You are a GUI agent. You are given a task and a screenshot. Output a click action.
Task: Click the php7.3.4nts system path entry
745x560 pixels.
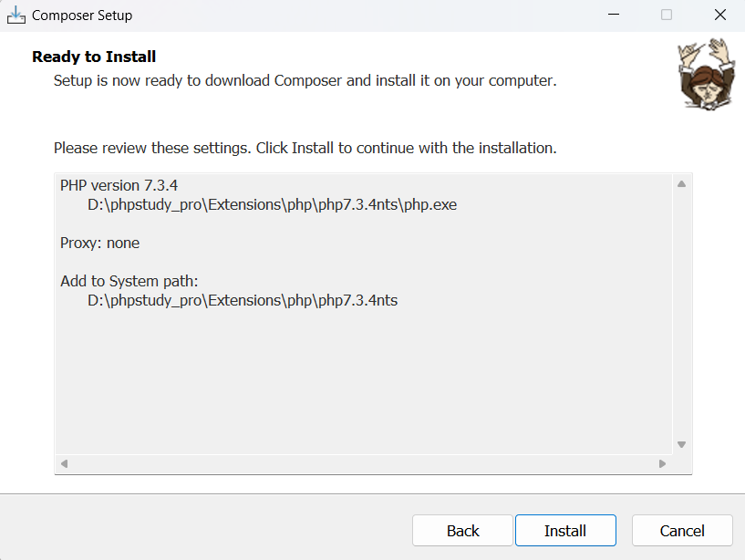click(x=243, y=300)
